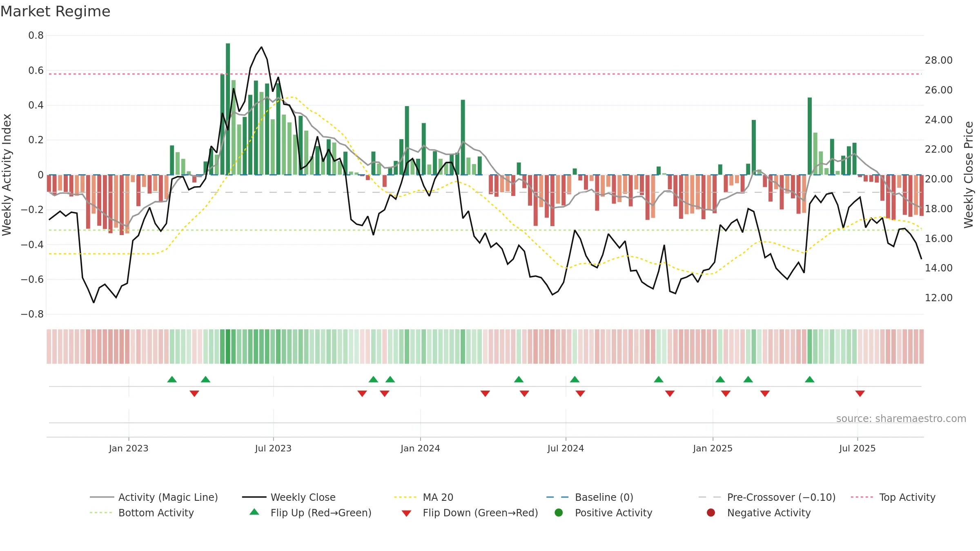This screenshot has width=980, height=551.
Task: Click the Jul 2025 axis label
Action: (857, 448)
